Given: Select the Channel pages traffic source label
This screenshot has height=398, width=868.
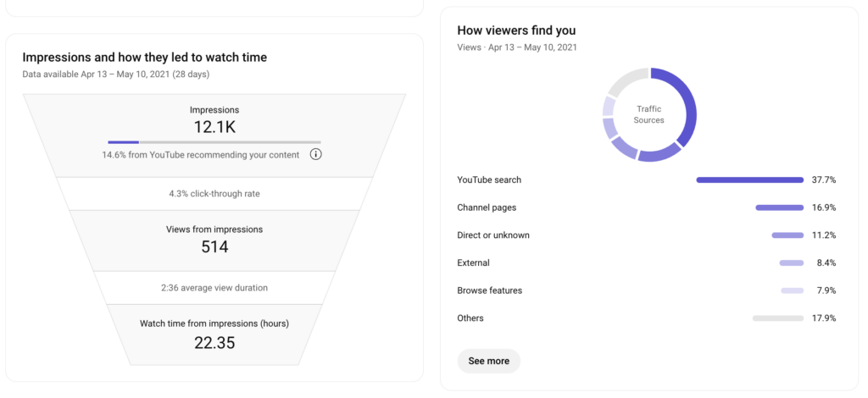Looking at the screenshot, I should (x=487, y=207).
